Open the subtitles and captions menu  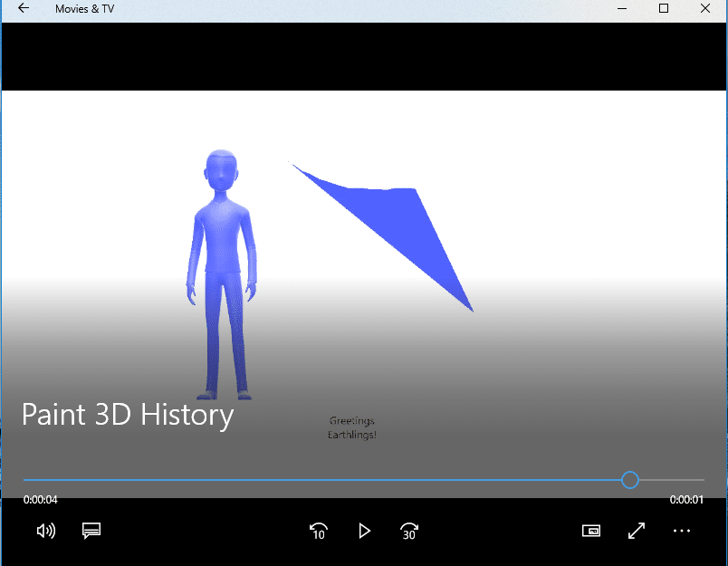point(91,531)
